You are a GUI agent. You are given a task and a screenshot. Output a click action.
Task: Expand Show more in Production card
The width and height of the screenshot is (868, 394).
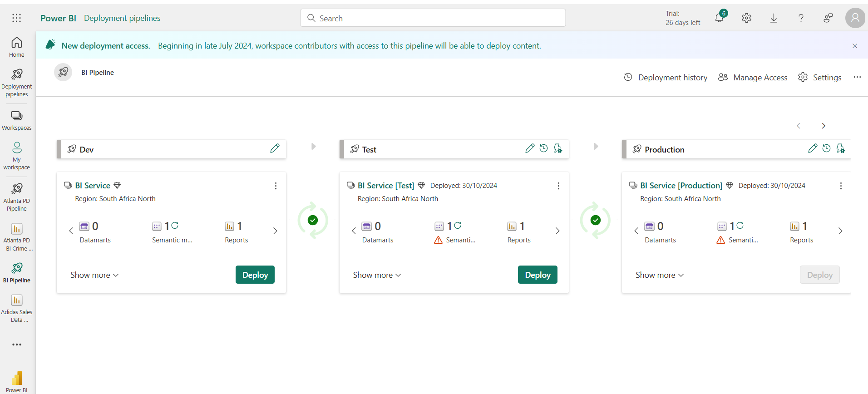tap(660, 275)
